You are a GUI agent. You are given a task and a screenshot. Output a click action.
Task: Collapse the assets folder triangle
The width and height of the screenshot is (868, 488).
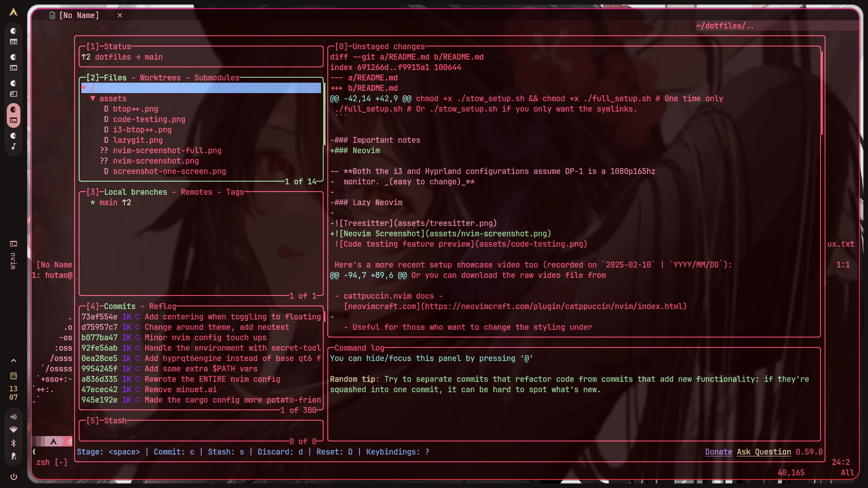click(x=93, y=99)
